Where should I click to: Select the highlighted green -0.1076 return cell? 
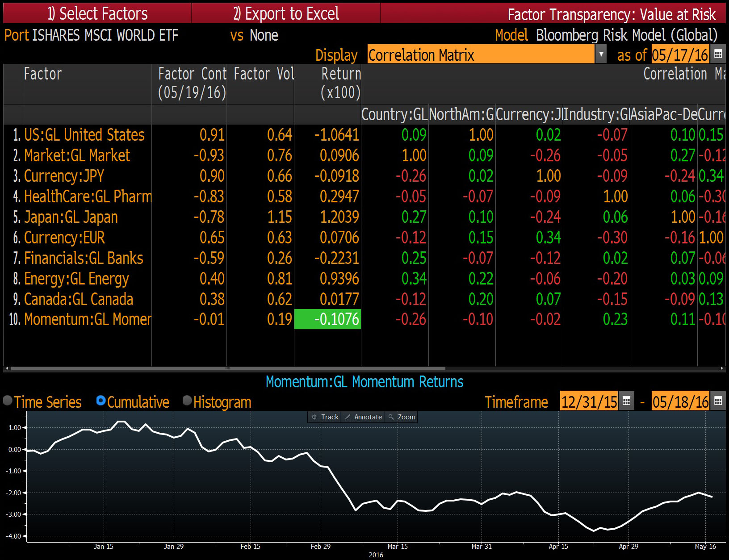click(327, 319)
